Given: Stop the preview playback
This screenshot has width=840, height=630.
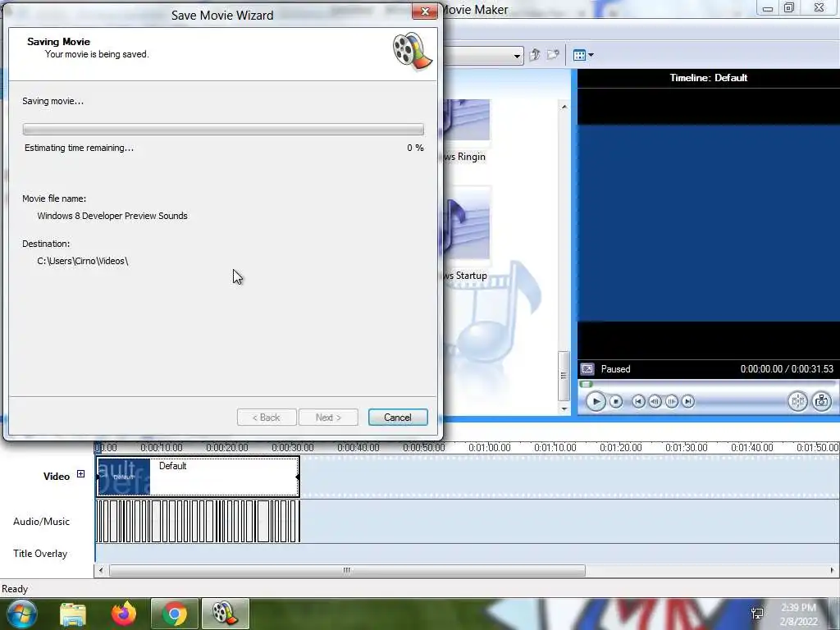Looking at the screenshot, I should coord(616,401).
